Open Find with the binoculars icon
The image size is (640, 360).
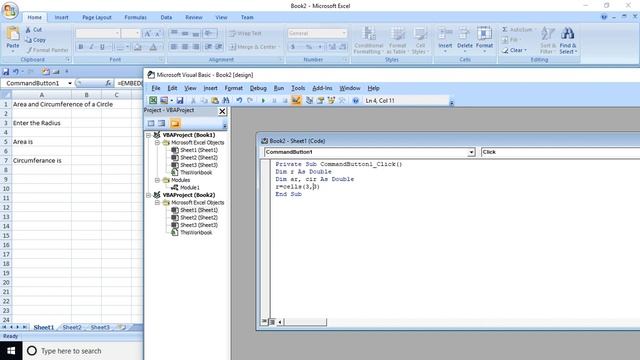225,100
